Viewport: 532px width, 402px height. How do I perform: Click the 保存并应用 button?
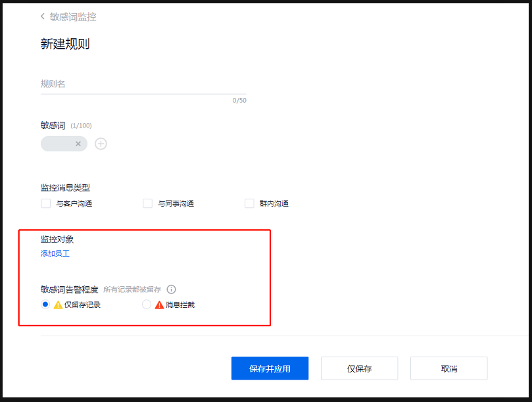pyautogui.click(x=270, y=368)
